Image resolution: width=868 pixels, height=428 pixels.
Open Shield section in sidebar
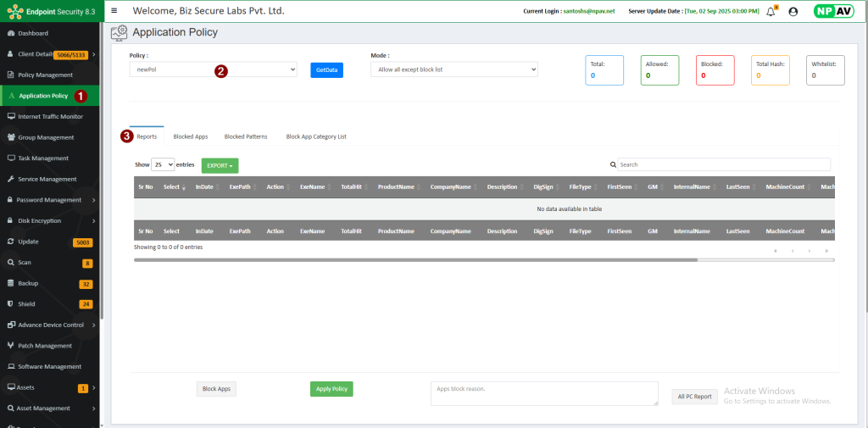26,303
